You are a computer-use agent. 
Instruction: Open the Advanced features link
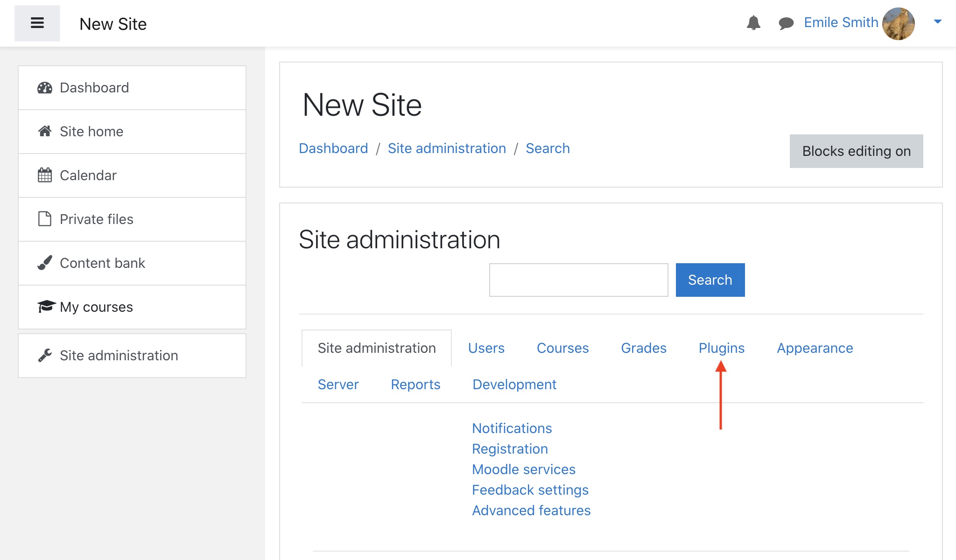coord(531,511)
